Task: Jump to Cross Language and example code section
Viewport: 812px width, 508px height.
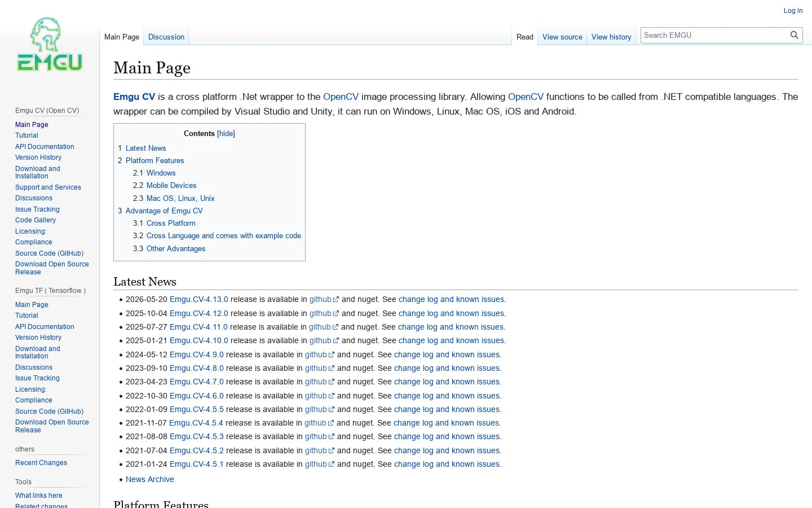Action: [x=217, y=236]
